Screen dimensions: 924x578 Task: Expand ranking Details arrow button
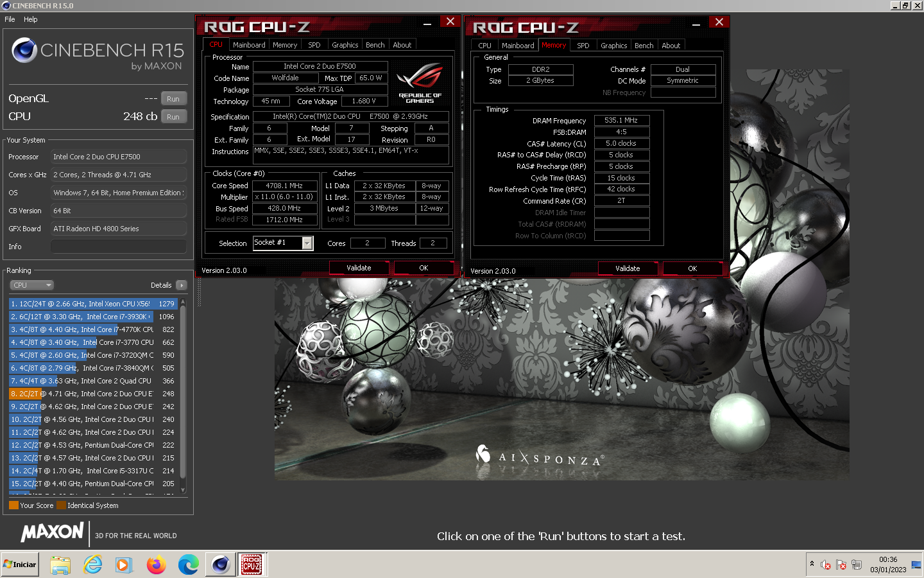pyautogui.click(x=182, y=285)
